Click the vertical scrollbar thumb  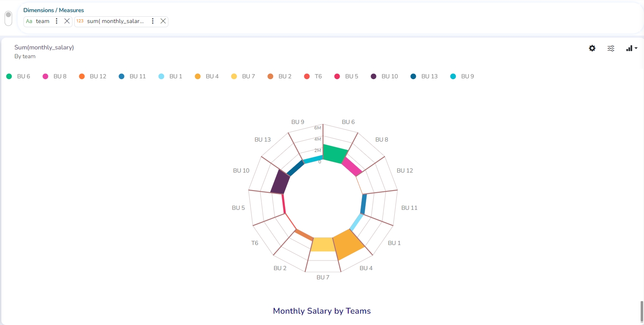click(641, 310)
